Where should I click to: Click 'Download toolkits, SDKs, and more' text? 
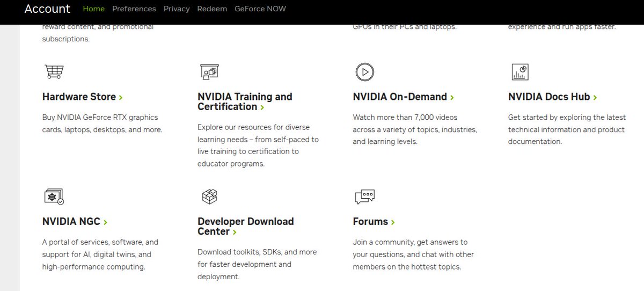coord(257,252)
